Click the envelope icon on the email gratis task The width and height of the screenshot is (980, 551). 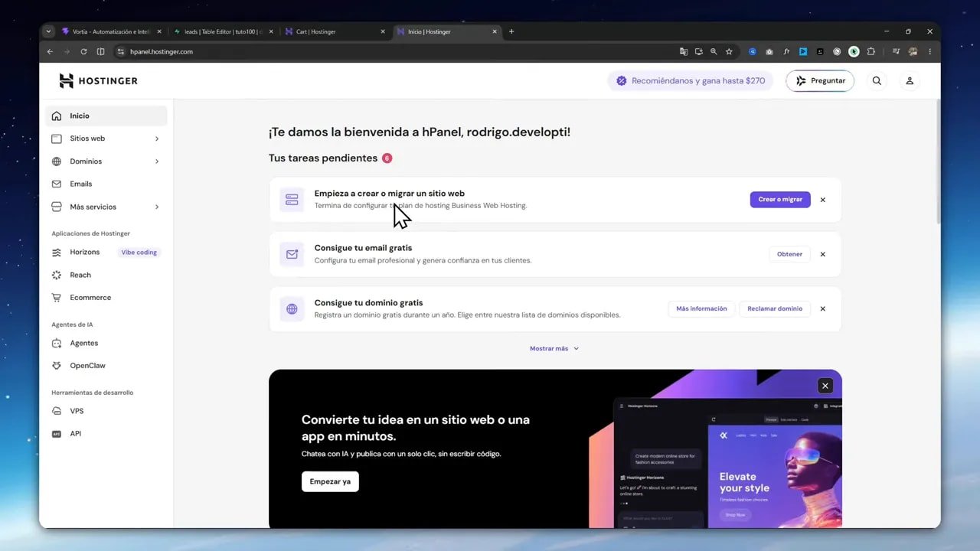coord(292,254)
